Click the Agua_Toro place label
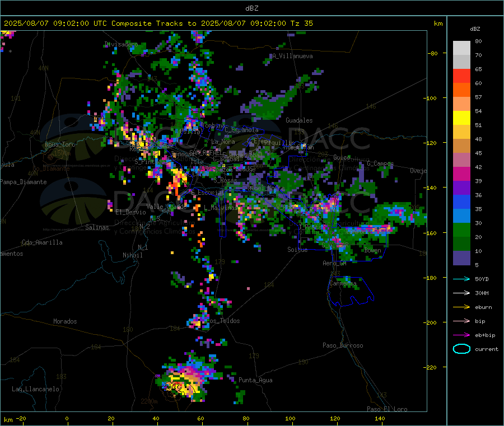Screen dimensions: 504x426 (x=60, y=144)
